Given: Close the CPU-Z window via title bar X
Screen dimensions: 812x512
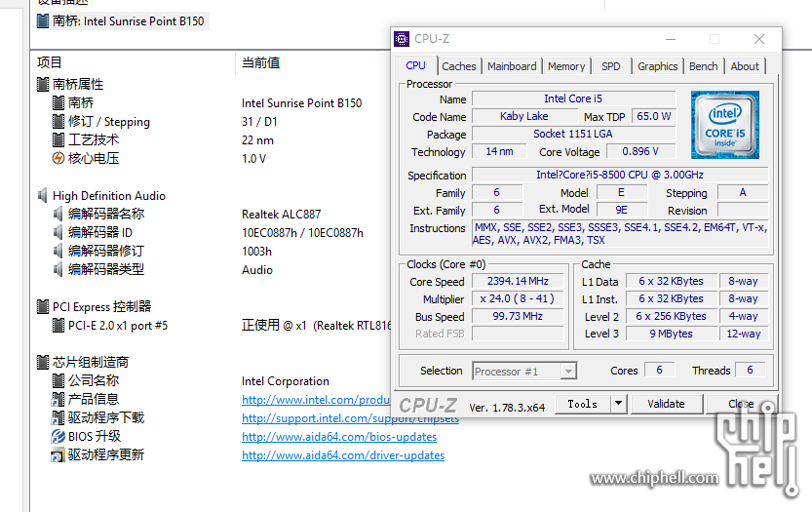Looking at the screenshot, I should tap(759, 39).
